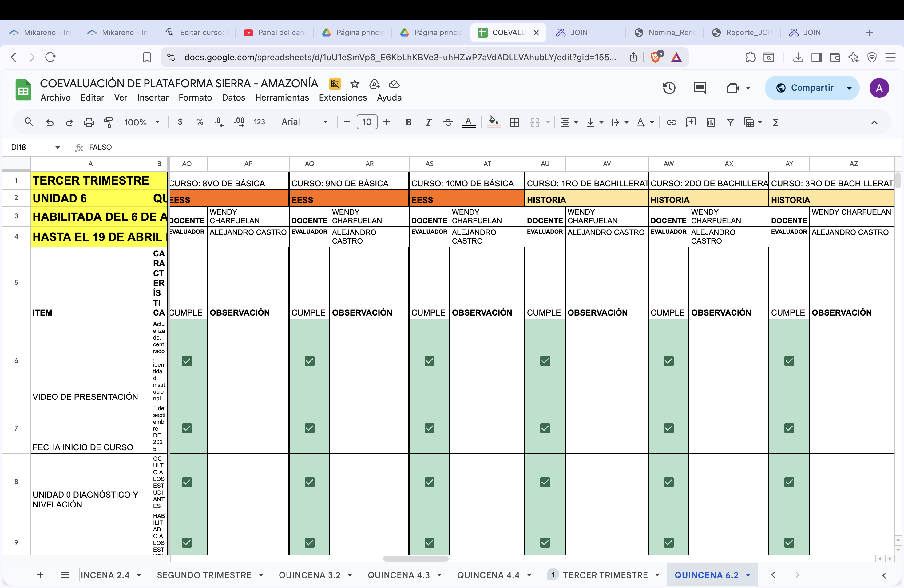Click the insert link icon
The image size is (904, 588).
coord(671,122)
